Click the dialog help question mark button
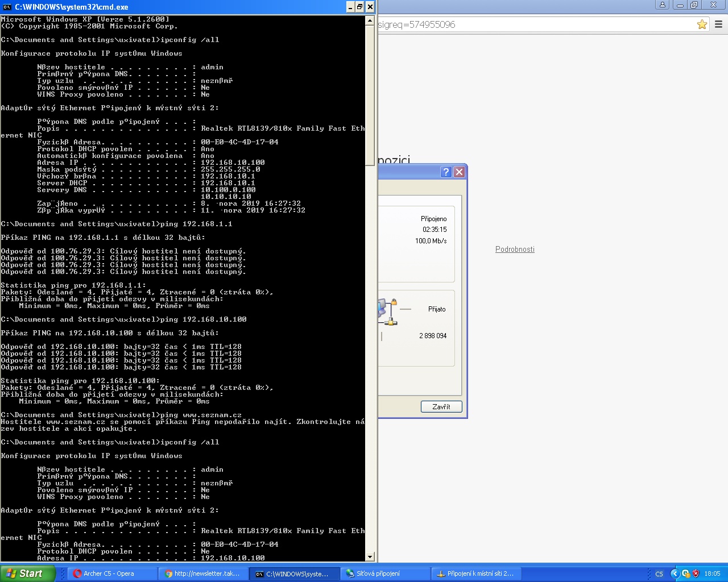 click(446, 172)
